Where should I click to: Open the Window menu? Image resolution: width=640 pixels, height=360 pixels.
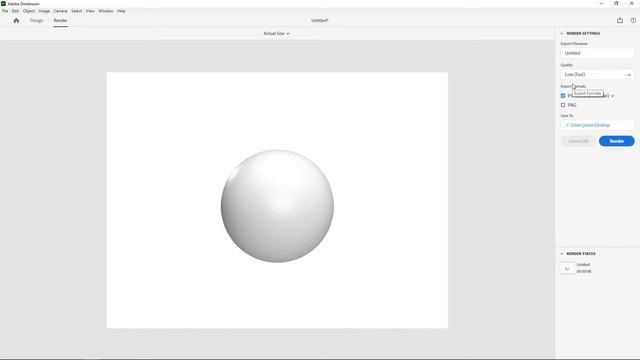106,11
